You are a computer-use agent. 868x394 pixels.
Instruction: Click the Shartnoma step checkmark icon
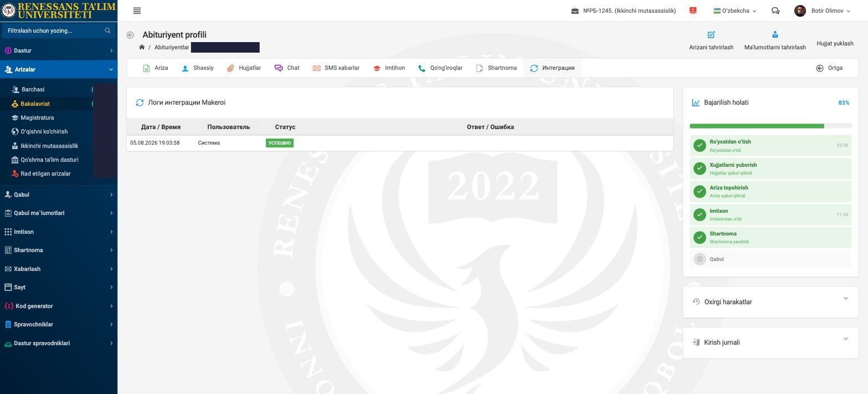pyautogui.click(x=700, y=237)
